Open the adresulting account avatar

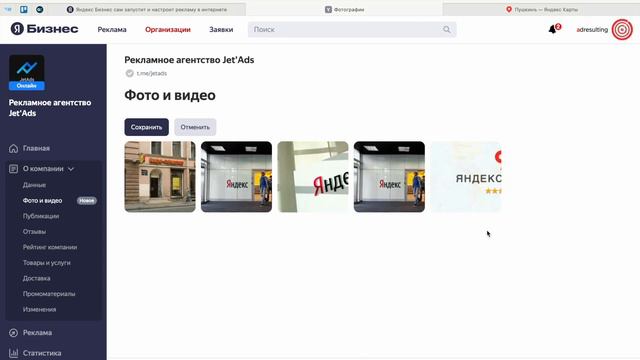(622, 29)
